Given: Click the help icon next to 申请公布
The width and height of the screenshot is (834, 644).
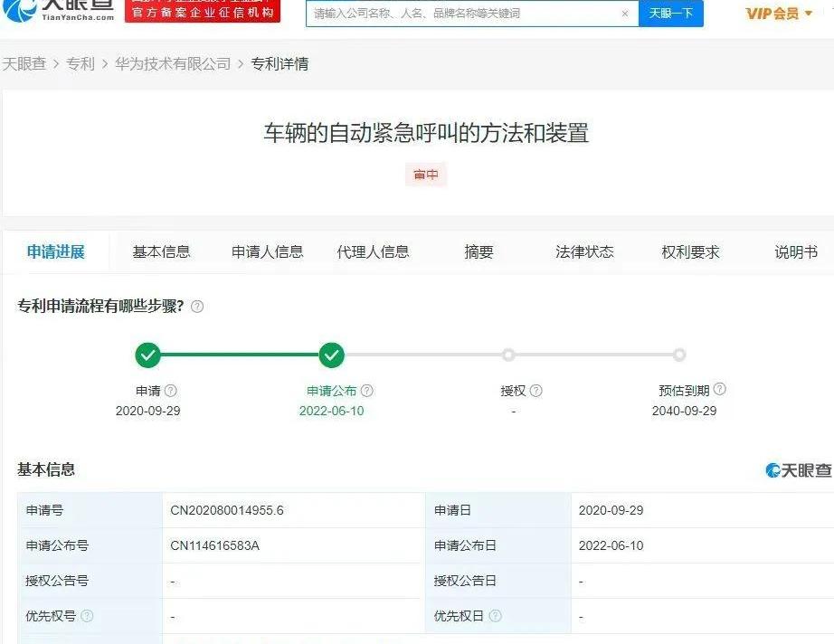Looking at the screenshot, I should click(x=367, y=391).
